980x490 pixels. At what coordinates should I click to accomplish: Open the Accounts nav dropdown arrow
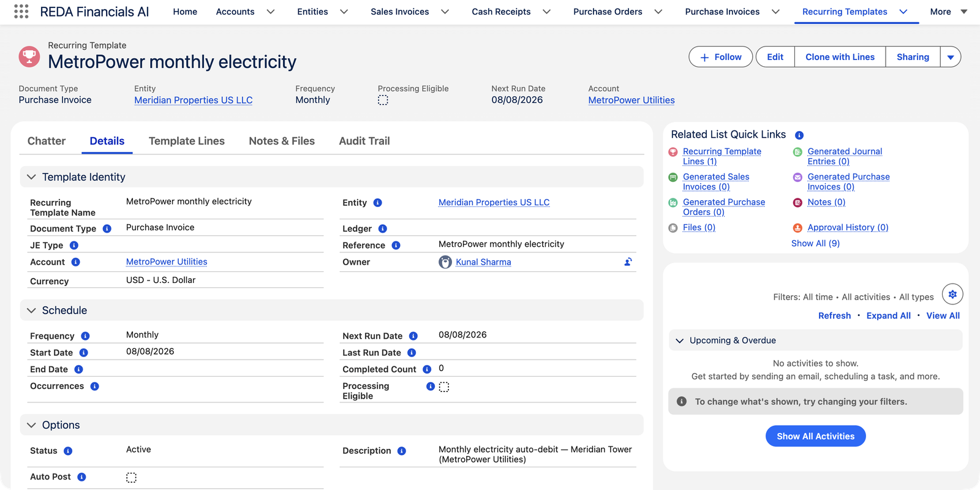[x=270, y=12]
